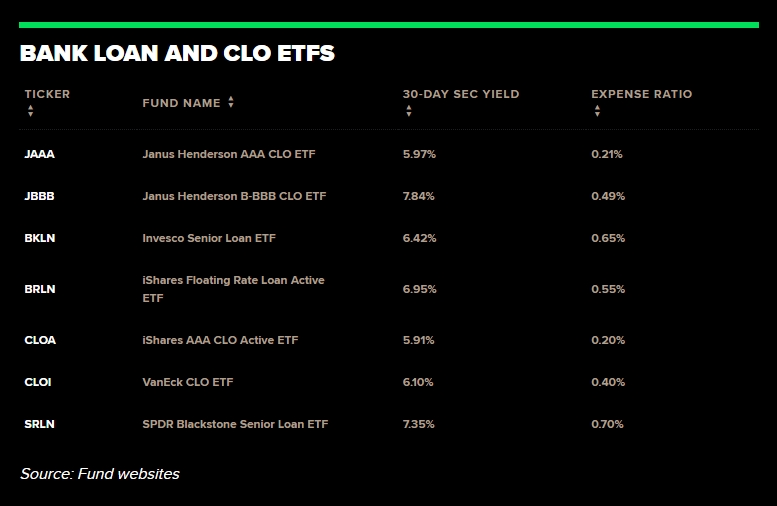Click the Bank Loan and CLO ETFs title
The width and height of the screenshot is (777, 506).
[177, 54]
